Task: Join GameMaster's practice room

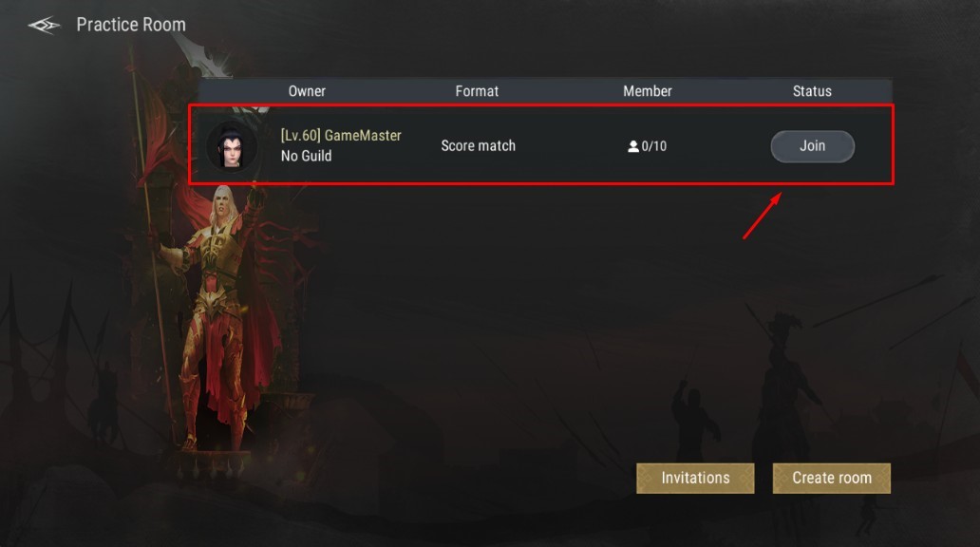Action: (812, 146)
